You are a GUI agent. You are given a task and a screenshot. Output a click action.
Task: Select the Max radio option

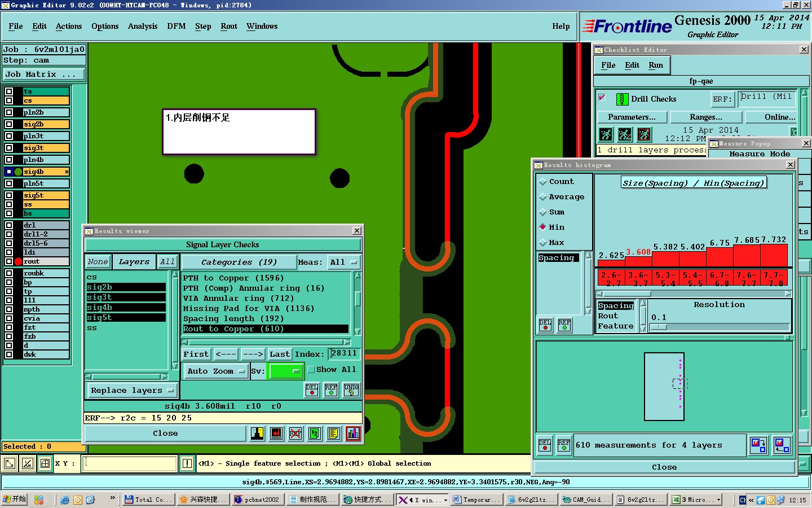(x=543, y=243)
